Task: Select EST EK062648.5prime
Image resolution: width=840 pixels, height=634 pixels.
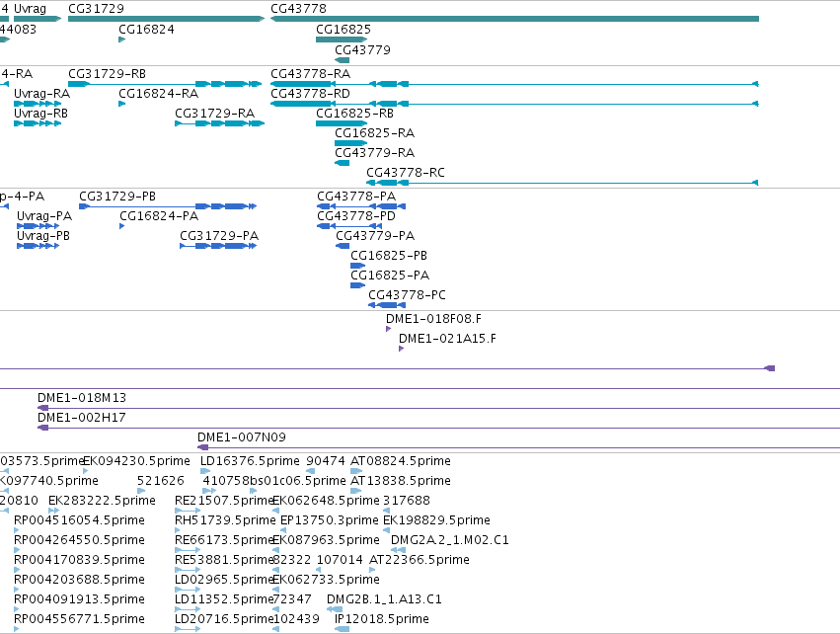Action: pyautogui.click(x=275, y=511)
